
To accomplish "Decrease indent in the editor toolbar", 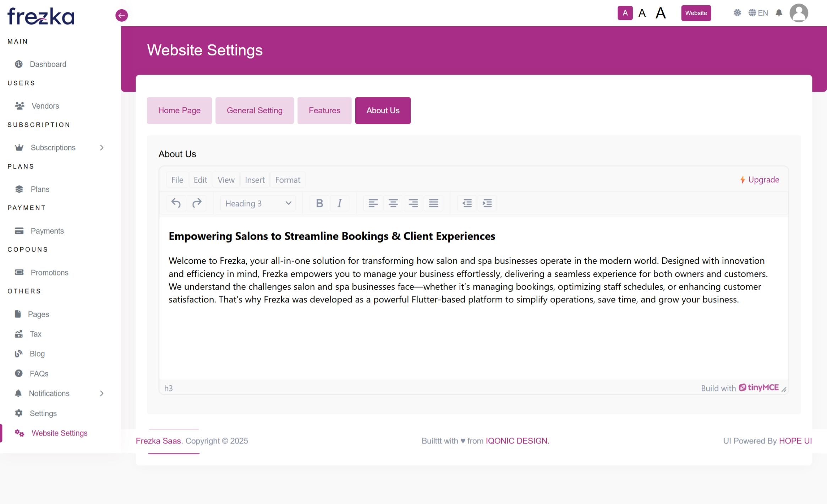I will [x=467, y=203].
